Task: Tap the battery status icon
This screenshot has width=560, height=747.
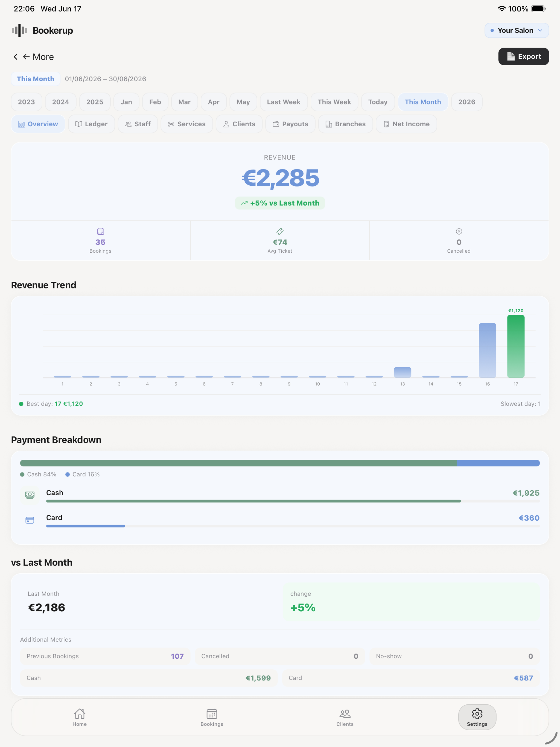Action: pos(538,9)
